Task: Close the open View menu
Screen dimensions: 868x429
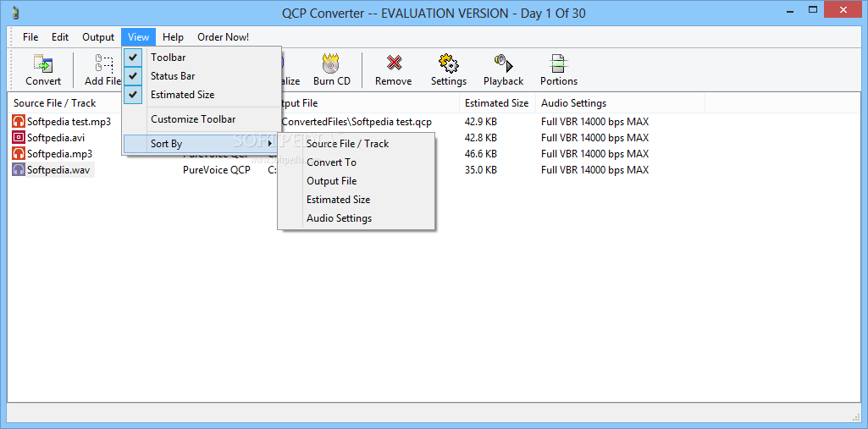Action: (x=138, y=37)
